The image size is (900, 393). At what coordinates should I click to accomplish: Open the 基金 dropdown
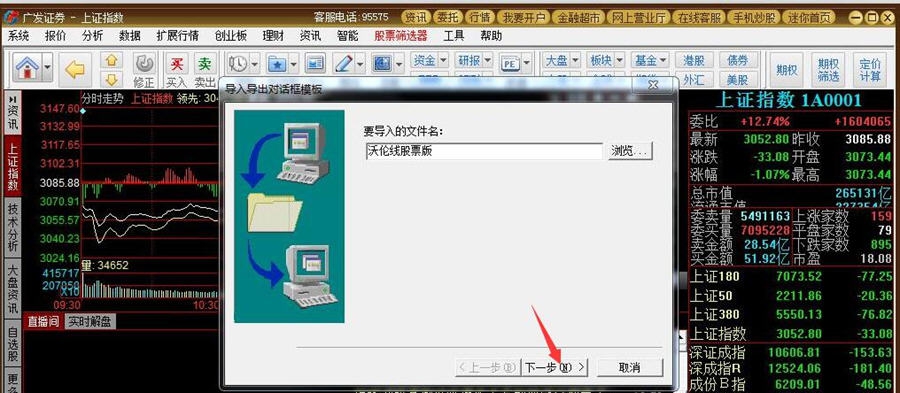651,60
